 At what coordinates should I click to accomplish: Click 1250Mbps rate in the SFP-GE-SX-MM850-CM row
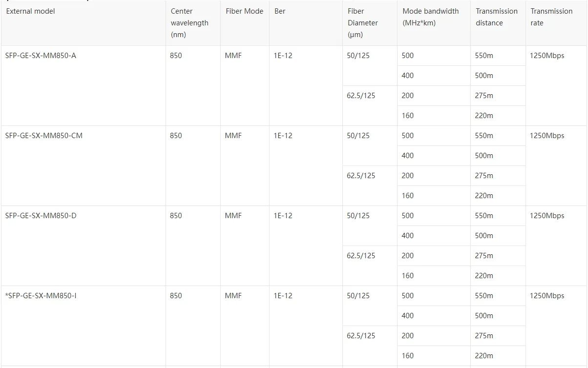pyautogui.click(x=547, y=136)
